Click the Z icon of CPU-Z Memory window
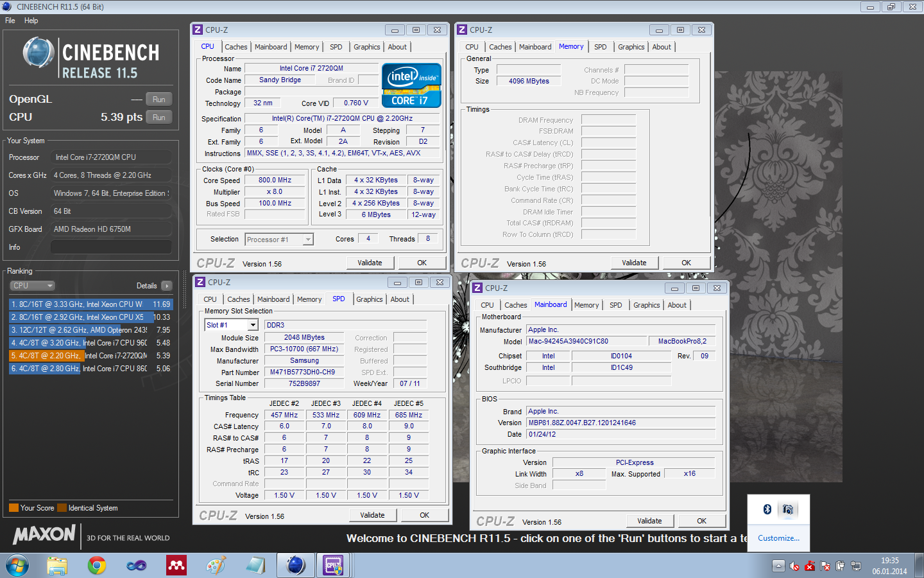The image size is (924, 578). 462,30
